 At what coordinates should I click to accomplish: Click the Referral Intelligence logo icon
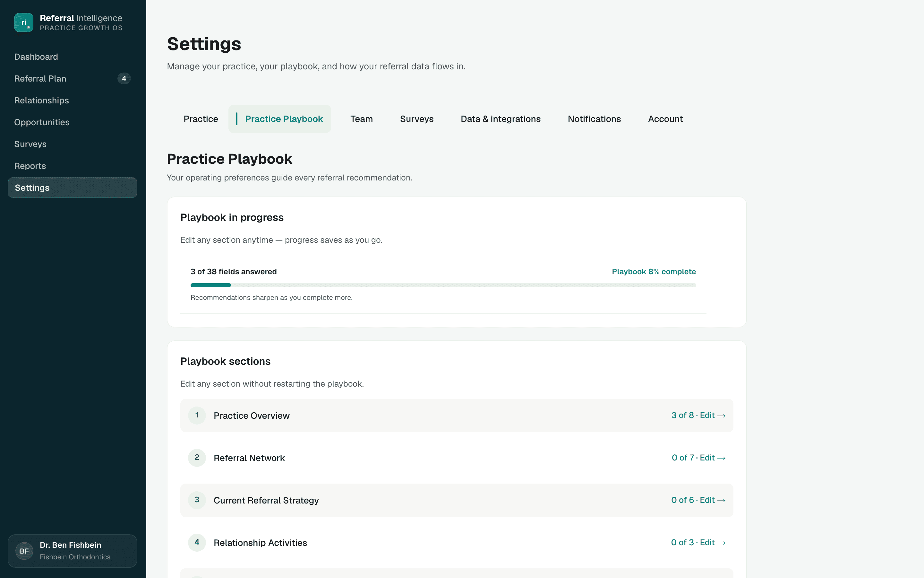pyautogui.click(x=24, y=22)
